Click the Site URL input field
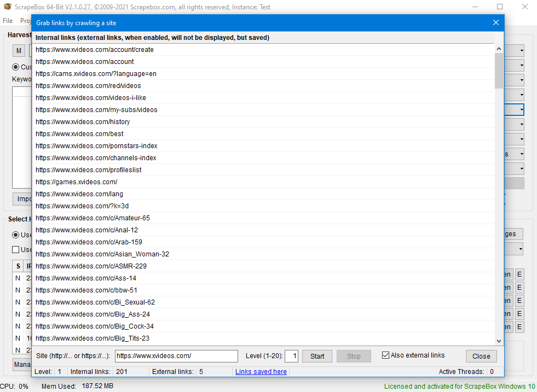The width and height of the screenshot is (537, 392). (176, 356)
